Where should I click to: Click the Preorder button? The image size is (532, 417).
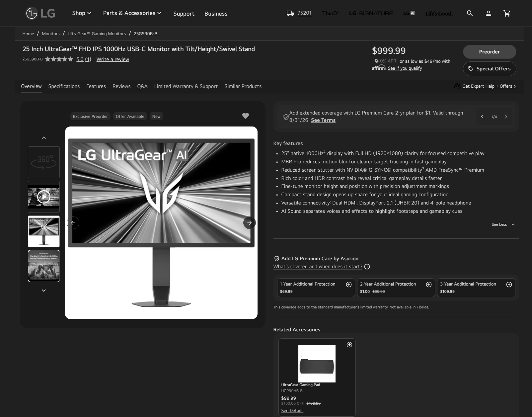[x=490, y=52]
